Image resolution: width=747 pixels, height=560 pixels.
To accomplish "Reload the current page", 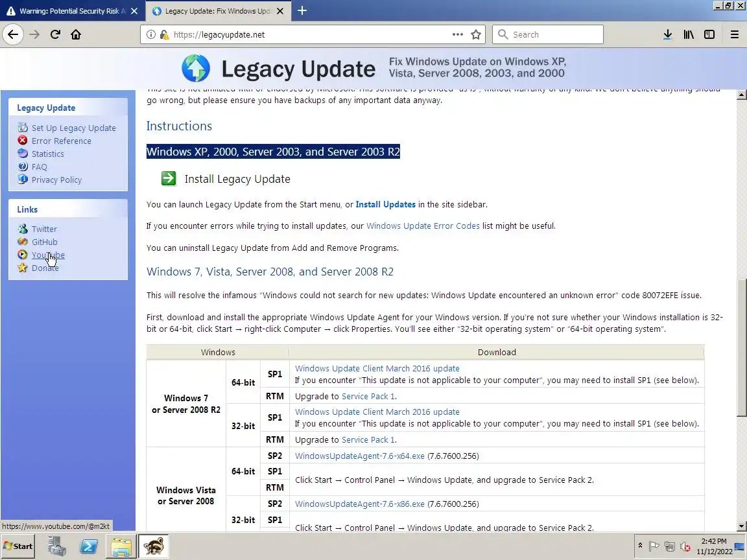I will [x=55, y=34].
